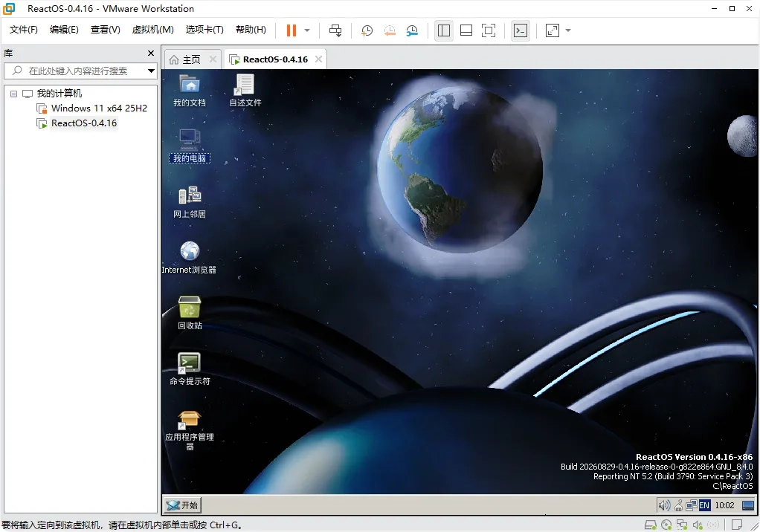Pause the virtual machine with the orange button
The image size is (760, 532).
coord(292,30)
